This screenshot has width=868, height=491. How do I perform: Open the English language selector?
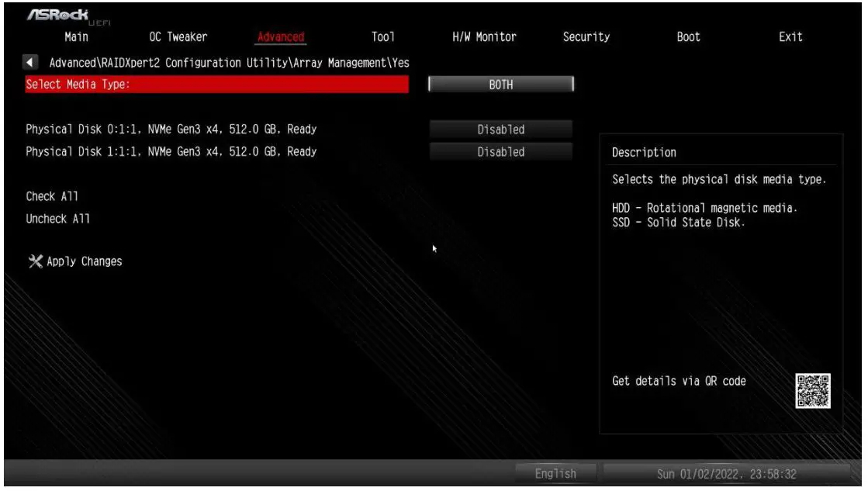[558, 473]
